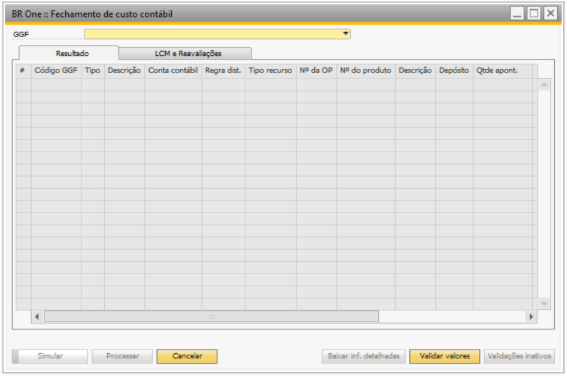The image size is (567, 376).
Task: Click Baixar inf. detalhadas button
Action: (x=363, y=356)
